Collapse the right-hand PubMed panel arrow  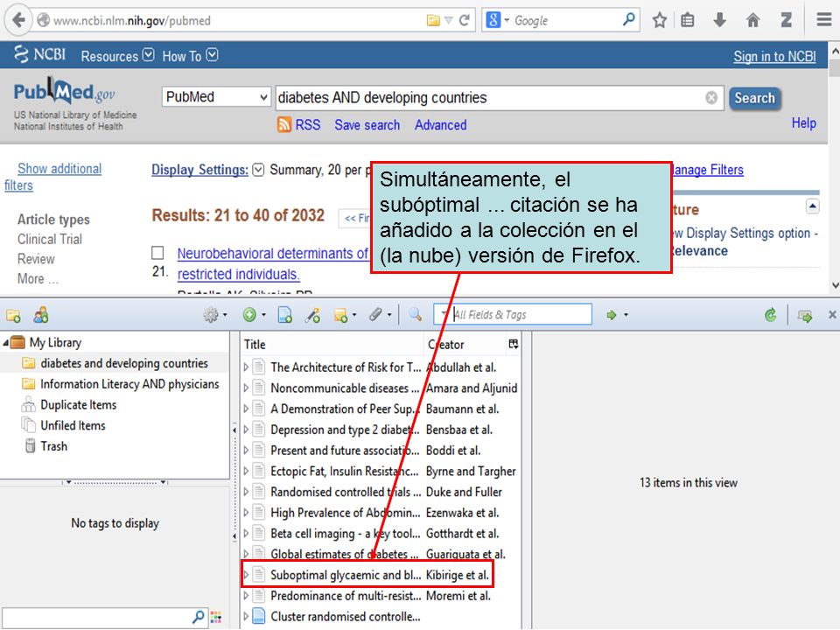click(x=813, y=206)
